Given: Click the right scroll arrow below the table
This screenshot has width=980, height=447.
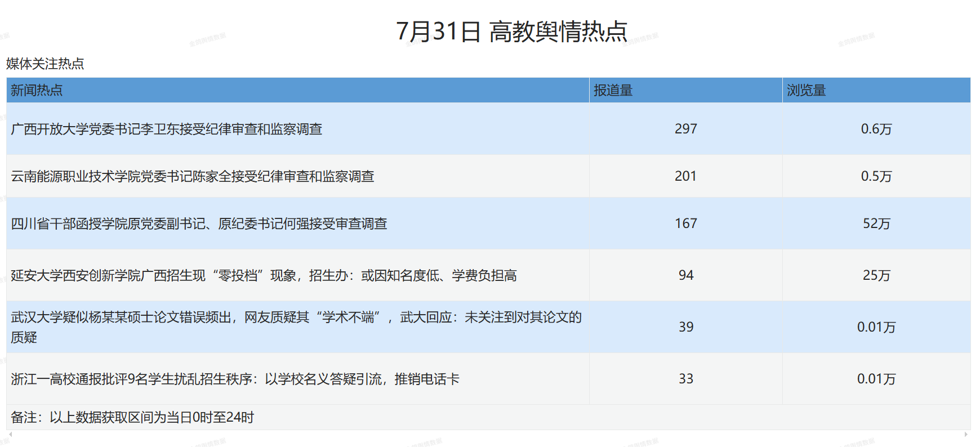Looking at the screenshot, I should click(966, 434).
